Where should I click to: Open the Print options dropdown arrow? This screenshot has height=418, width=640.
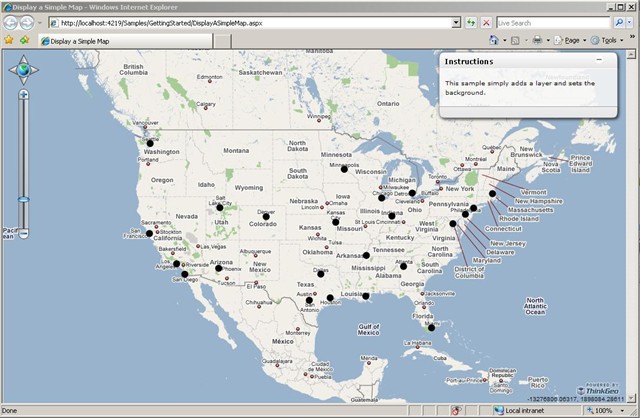tap(548, 40)
